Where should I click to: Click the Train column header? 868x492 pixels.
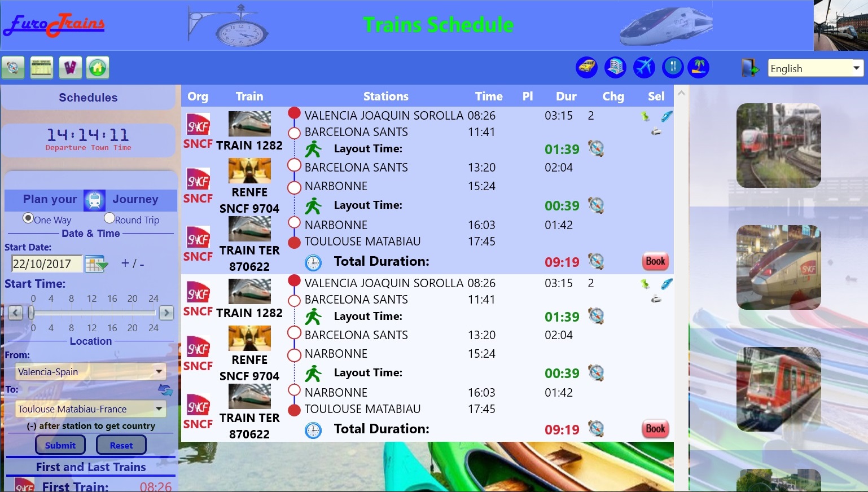click(x=249, y=96)
